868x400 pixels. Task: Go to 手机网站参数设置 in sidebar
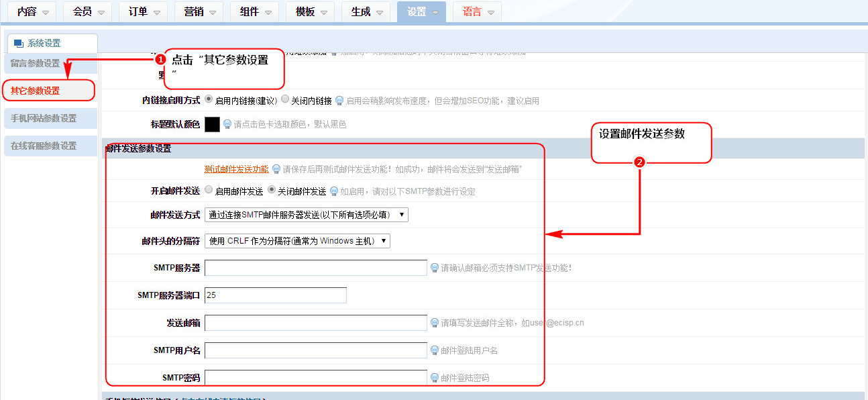point(44,118)
